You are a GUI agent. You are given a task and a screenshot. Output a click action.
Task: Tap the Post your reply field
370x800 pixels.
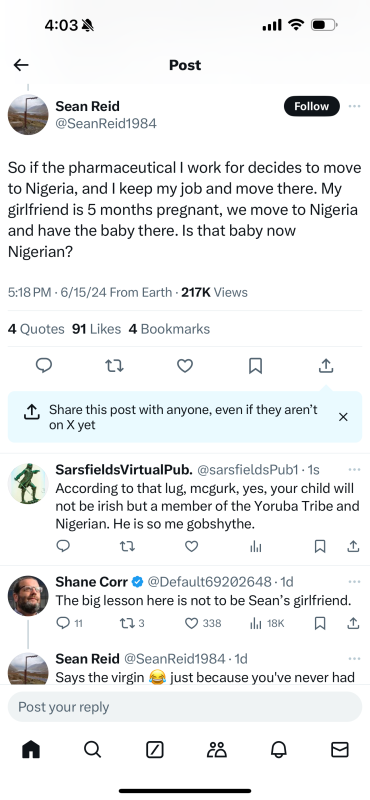click(185, 707)
